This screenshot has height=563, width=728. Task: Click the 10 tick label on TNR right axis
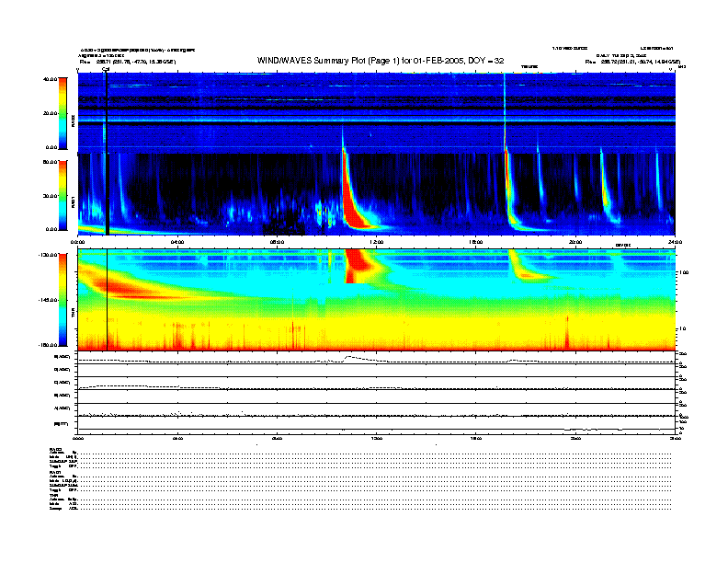(682, 329)
